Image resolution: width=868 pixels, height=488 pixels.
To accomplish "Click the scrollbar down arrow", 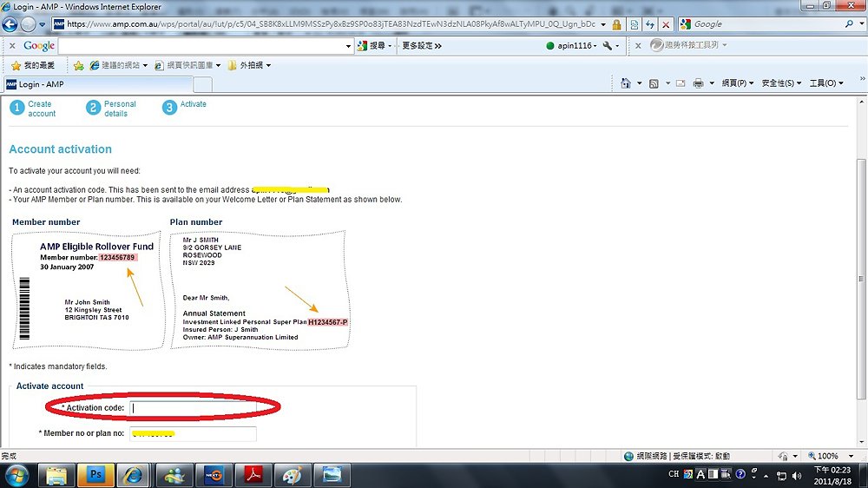I will coord(861,443).
